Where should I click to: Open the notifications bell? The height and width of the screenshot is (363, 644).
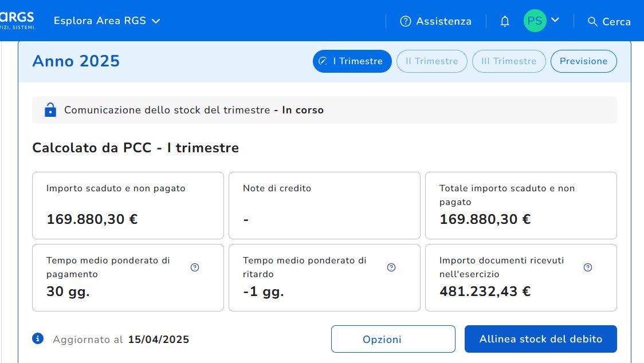point(505,21)
